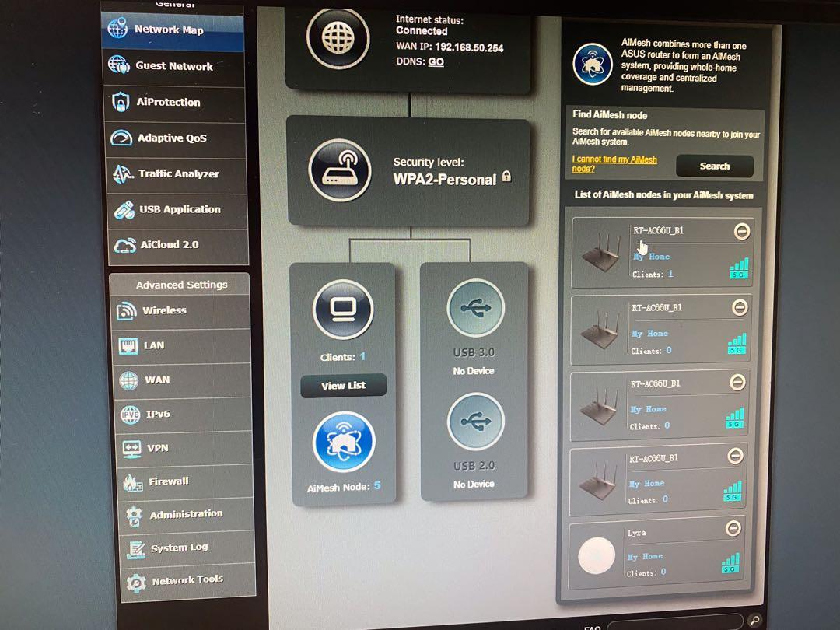Screen dimensions: 840x630
Task: Click the 'Find AiMesh node' heading
Action: [x=610, y=114]
